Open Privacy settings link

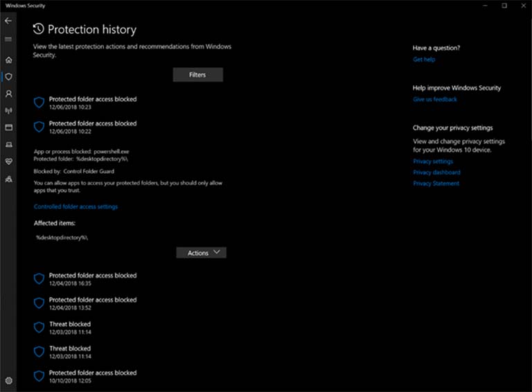(433, 161)
